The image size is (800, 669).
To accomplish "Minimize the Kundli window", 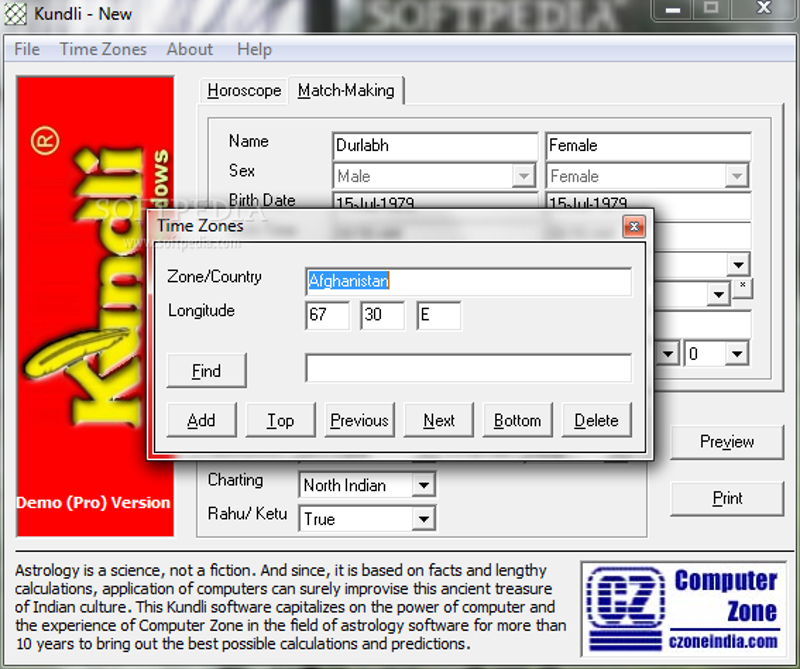I will coord(673,9).
